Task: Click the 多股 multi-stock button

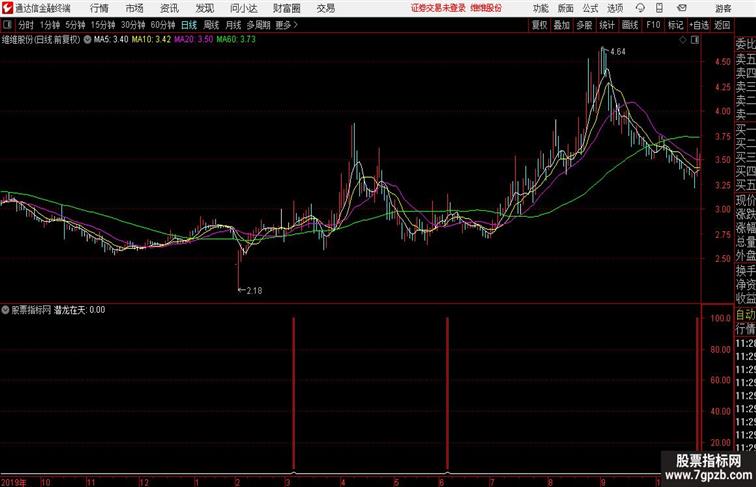Action: coord(584,25)
